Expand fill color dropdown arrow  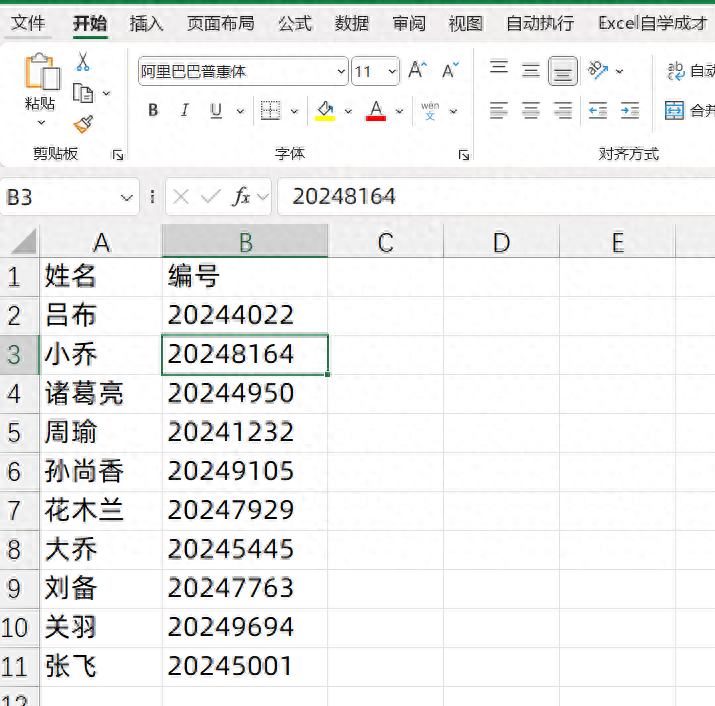tap(348, 111)
